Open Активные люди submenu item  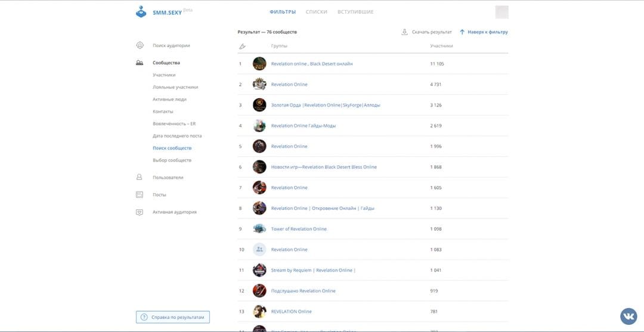pos(169,100)
